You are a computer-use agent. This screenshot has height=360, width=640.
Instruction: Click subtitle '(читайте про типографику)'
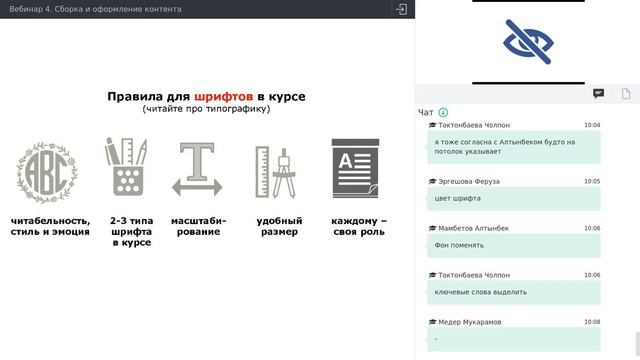[x=206, y=109]
